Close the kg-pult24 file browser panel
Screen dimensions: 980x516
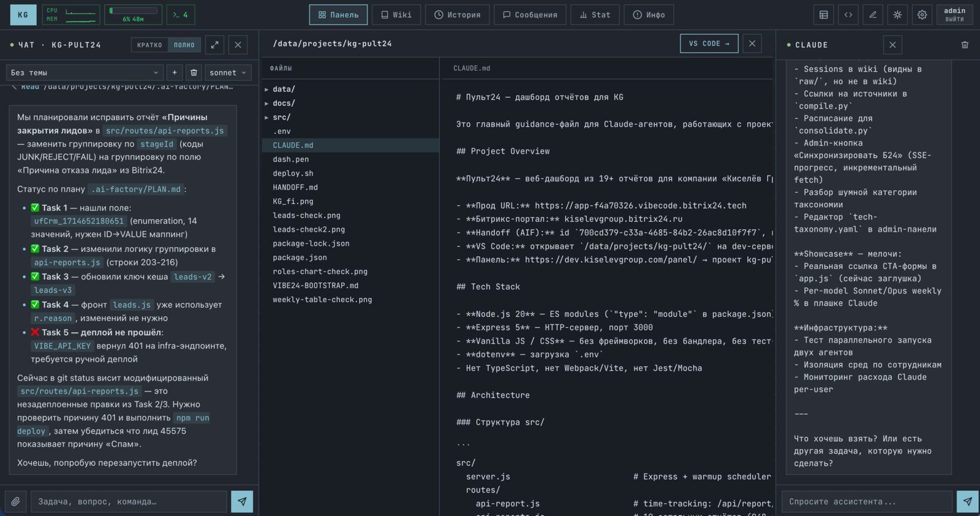click(x=752, y=44)
